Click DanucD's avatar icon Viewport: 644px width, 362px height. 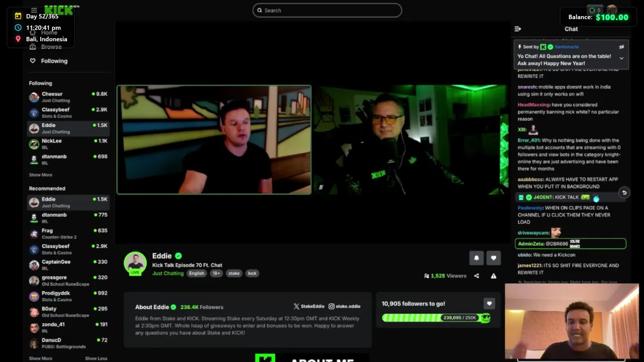tap(34, 343)
